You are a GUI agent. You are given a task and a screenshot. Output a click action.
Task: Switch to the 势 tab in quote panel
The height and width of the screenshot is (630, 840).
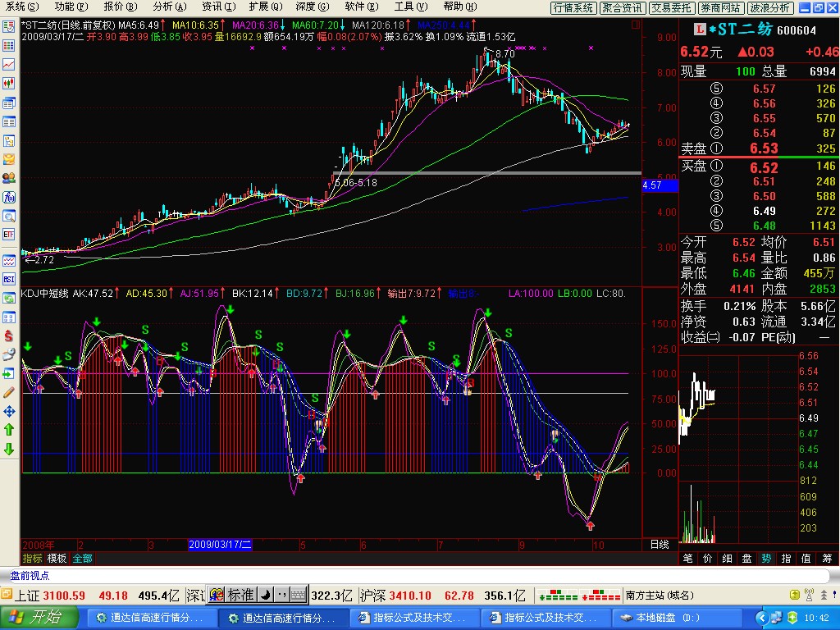[x=767, y=558]
